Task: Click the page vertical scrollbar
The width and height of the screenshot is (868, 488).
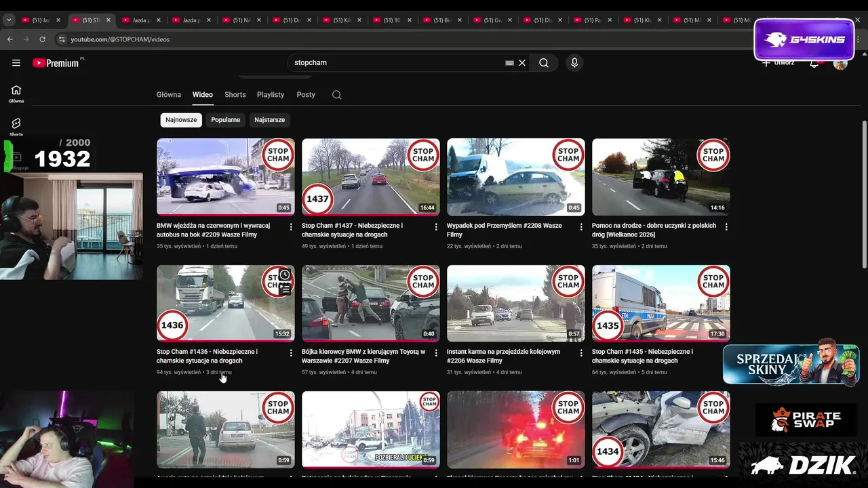Action: [x=864, y=195]
